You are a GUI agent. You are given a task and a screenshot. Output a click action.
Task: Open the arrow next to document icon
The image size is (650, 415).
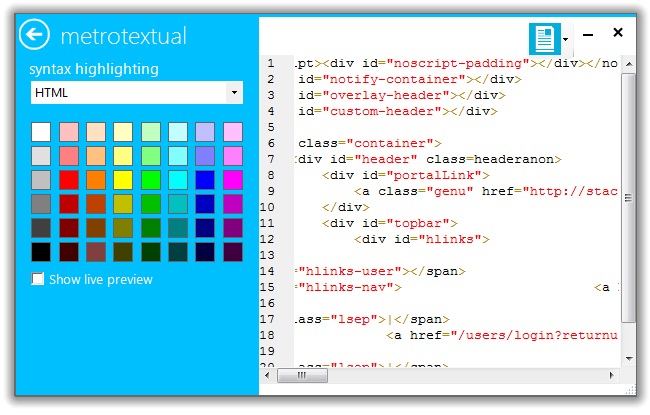pyautogui.click(x=566, y=40)
